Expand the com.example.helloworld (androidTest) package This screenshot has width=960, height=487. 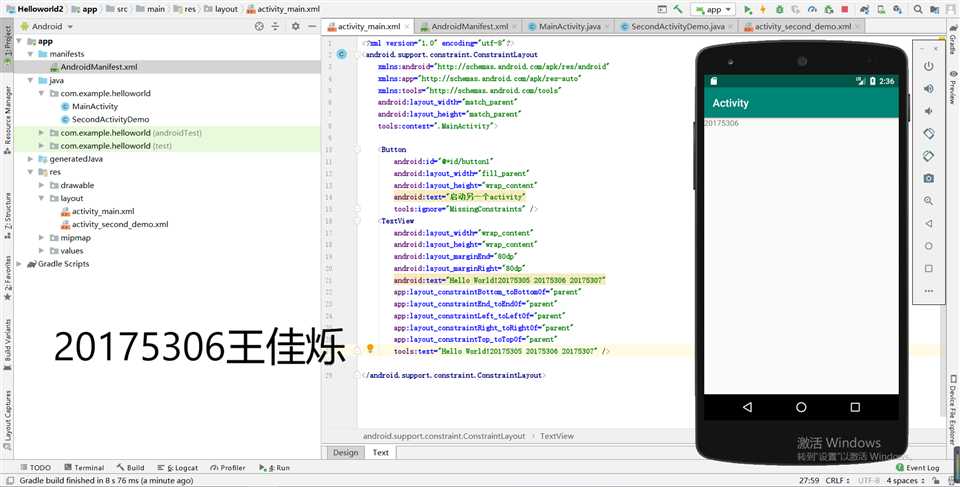tap(42, 132)
